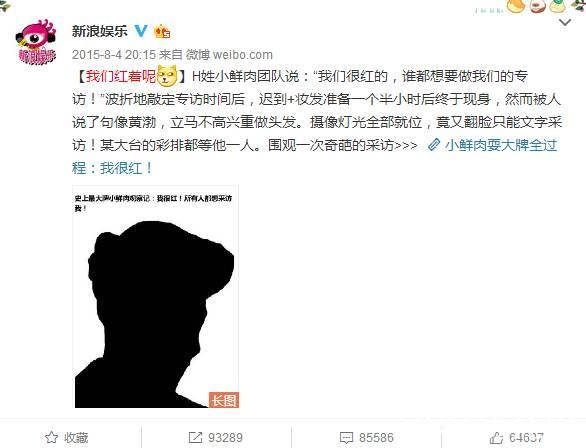Click the 收藏 favorite label
Screen dimensions: 586x448
(76, 438)
